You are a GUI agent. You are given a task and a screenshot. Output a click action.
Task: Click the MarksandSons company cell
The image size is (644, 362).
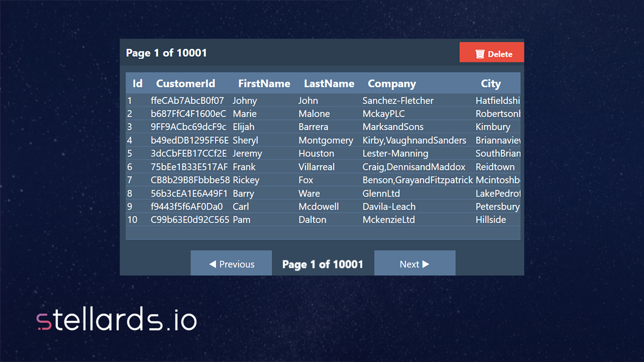point(392,127)
